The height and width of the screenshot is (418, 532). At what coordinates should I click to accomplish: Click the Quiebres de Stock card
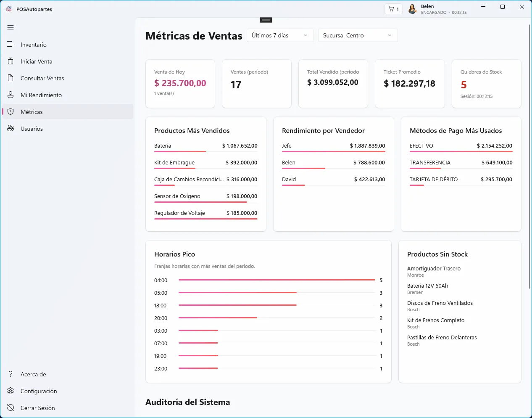[x=487, y=84]
